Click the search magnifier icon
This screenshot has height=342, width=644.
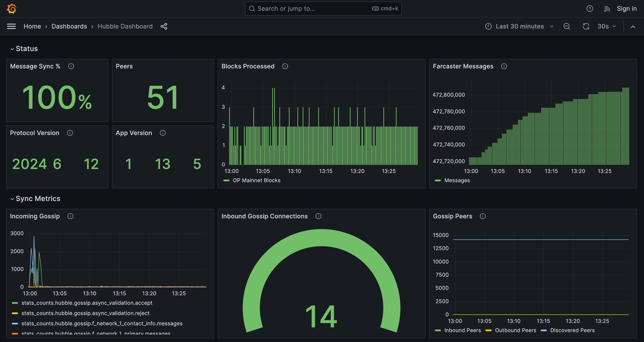point(252,9)
